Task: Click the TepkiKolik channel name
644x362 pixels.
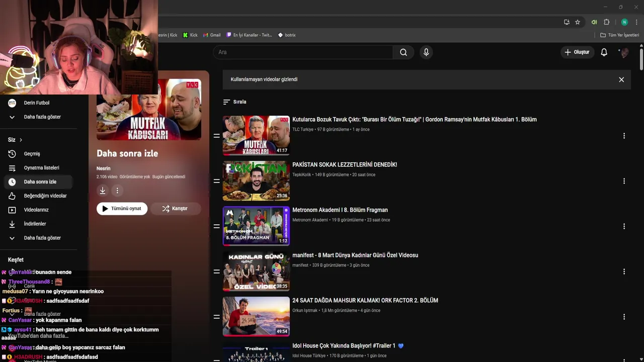Action: [x=302, y=175]
